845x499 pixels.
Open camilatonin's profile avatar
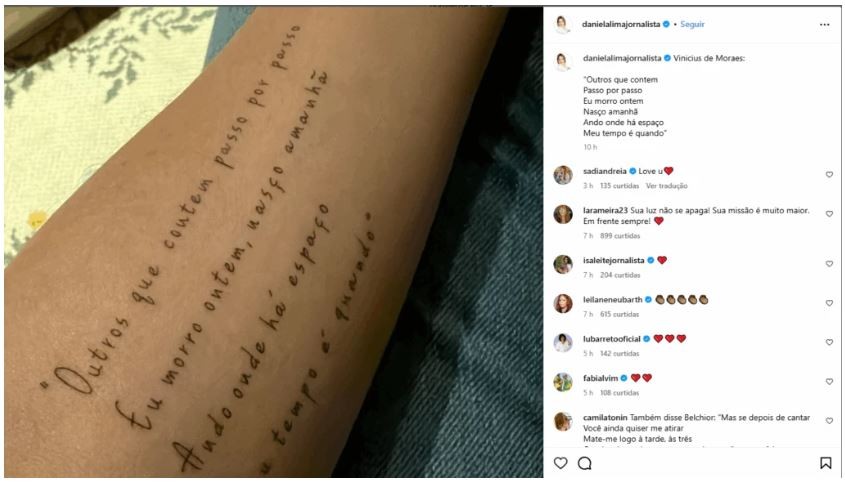563,421
